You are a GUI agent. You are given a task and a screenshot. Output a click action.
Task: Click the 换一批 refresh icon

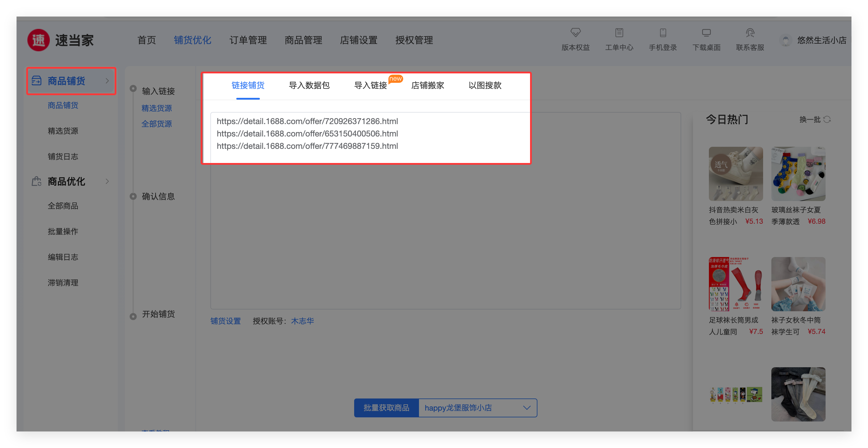827,120
